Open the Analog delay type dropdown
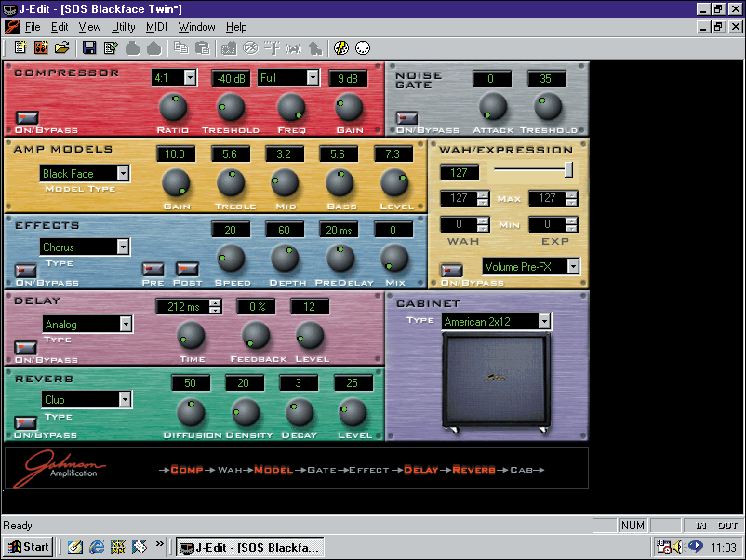Image resolution: width=746 pixels, height=560 pixels. tap(126, 324)
